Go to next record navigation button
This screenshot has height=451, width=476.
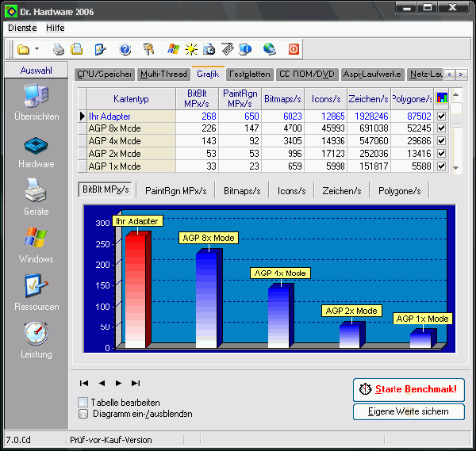tap(119, 383)
